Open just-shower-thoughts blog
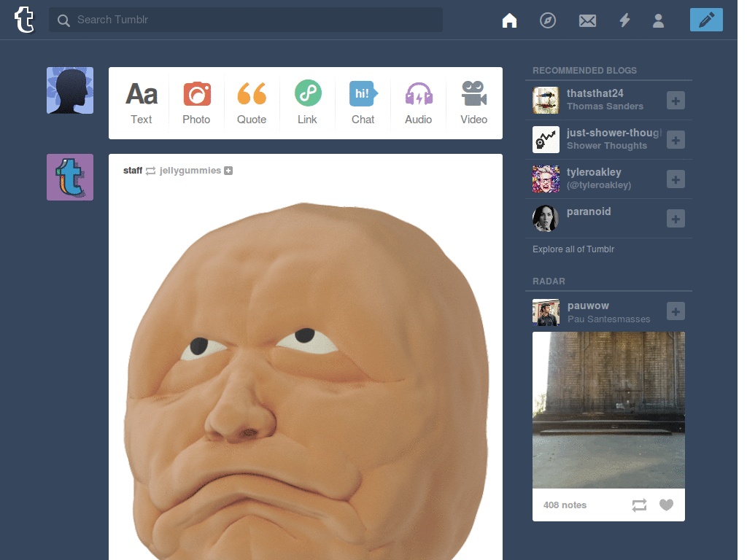Viewport: 747px width, 560px height. pos(614,133)
